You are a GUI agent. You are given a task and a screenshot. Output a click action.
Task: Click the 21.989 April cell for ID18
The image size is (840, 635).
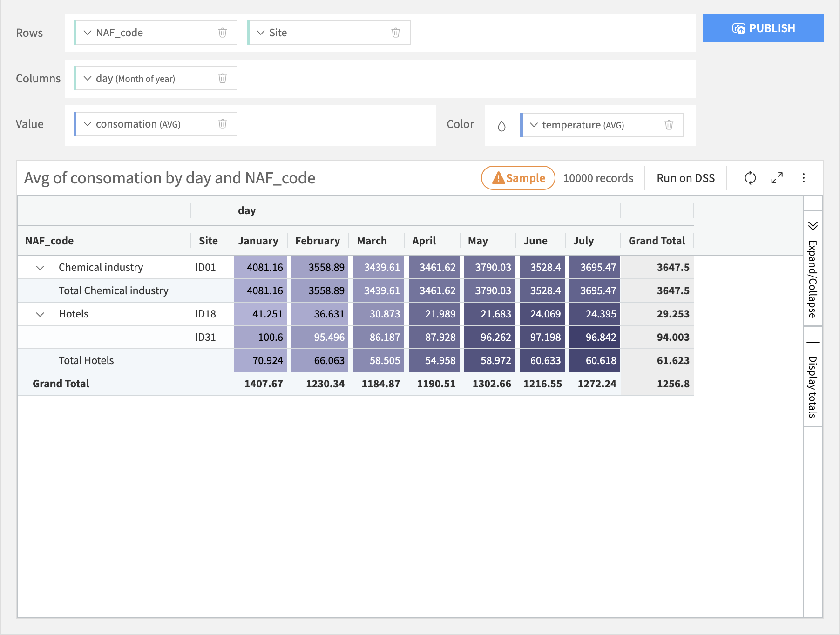pyautogui.click(x=434, y=314)
